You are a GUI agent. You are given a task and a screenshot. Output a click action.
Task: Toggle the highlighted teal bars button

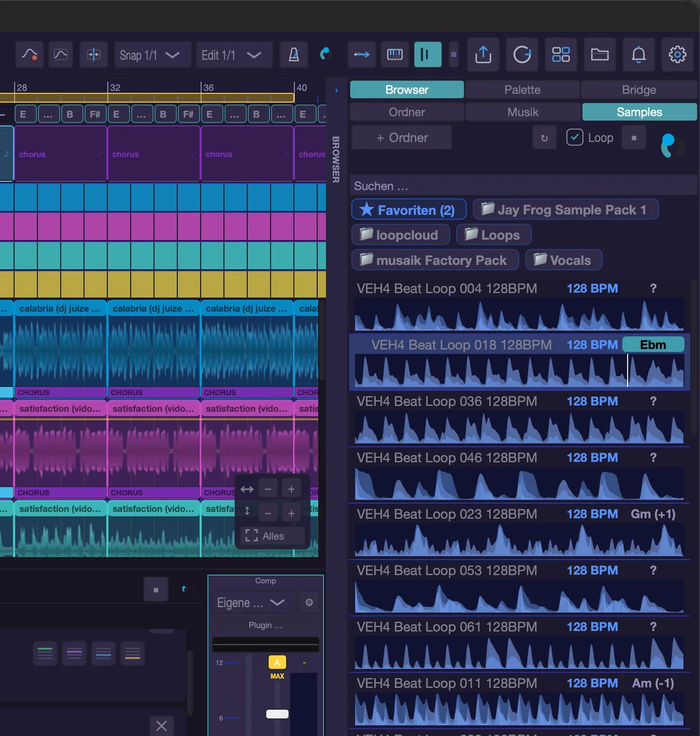click(428, 55)
